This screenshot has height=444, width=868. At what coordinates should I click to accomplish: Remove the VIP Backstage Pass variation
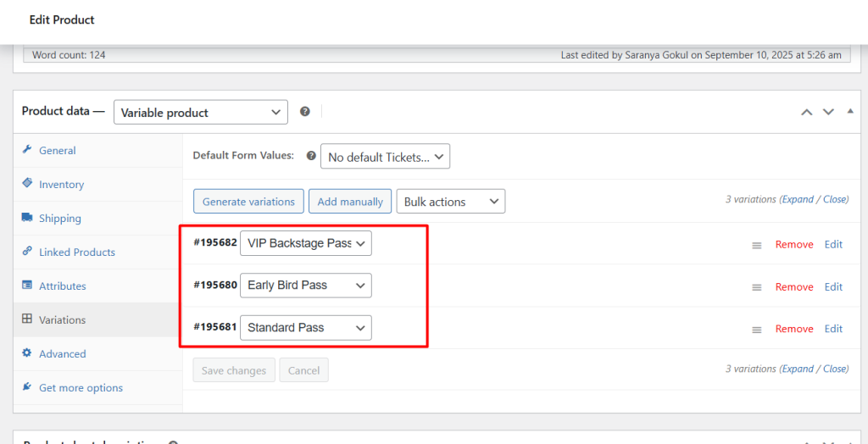[x=793, y=245]
